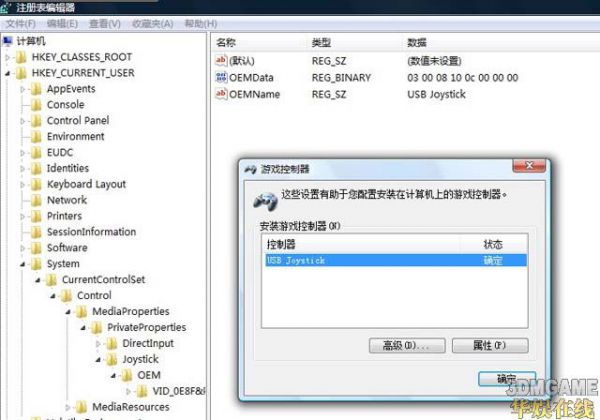Expand the MediaResources key
Screen dimensions: 600x420
click(68, 407)
